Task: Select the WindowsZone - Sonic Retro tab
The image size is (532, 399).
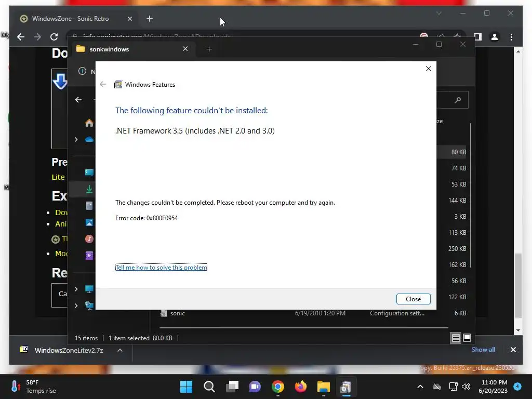Action: click(x=76, y=19)
